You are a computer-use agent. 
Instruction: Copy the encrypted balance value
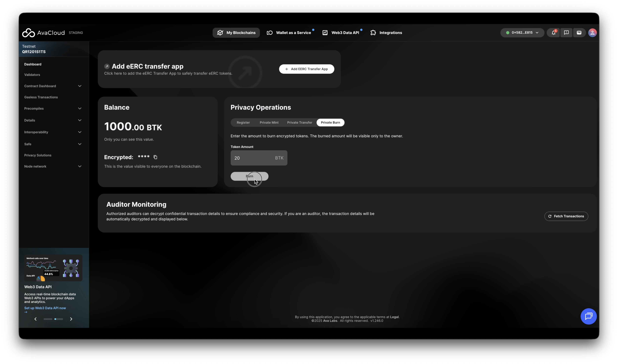(x=155, y=157)
